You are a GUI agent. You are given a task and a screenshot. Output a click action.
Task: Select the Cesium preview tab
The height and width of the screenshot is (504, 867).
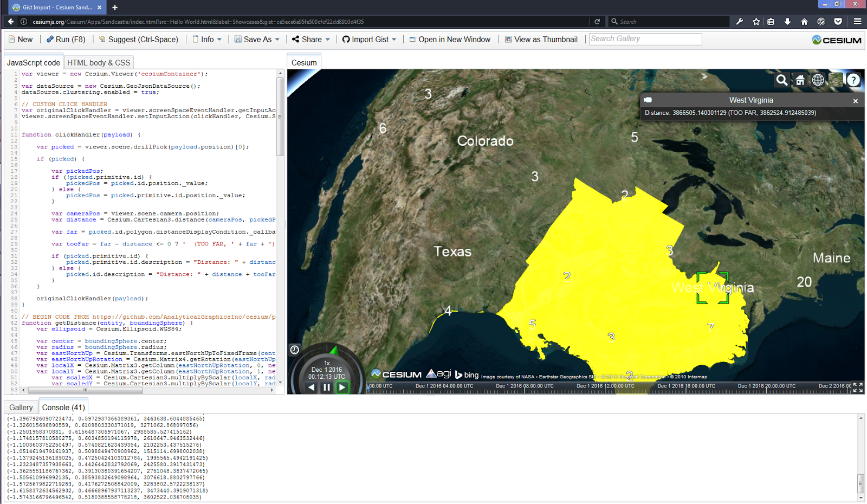[x=304, y=63]
